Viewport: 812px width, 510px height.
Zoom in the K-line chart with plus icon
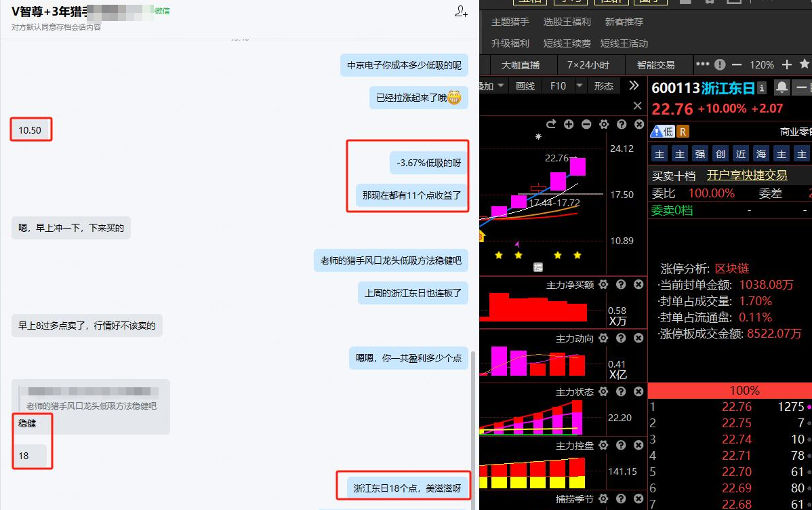[x=569, y=124]
